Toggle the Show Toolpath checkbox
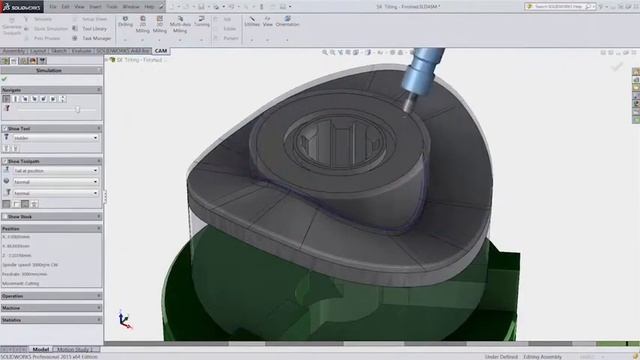 [5, 161]
